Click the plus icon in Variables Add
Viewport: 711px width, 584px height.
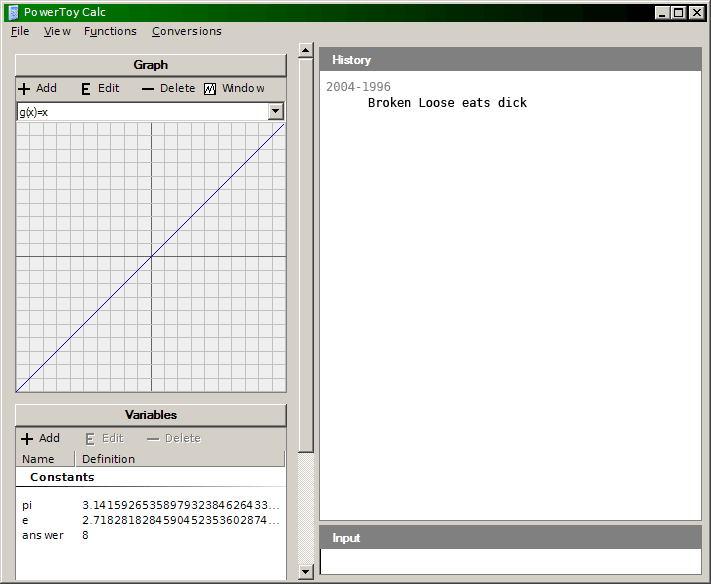tap(27, 439)
